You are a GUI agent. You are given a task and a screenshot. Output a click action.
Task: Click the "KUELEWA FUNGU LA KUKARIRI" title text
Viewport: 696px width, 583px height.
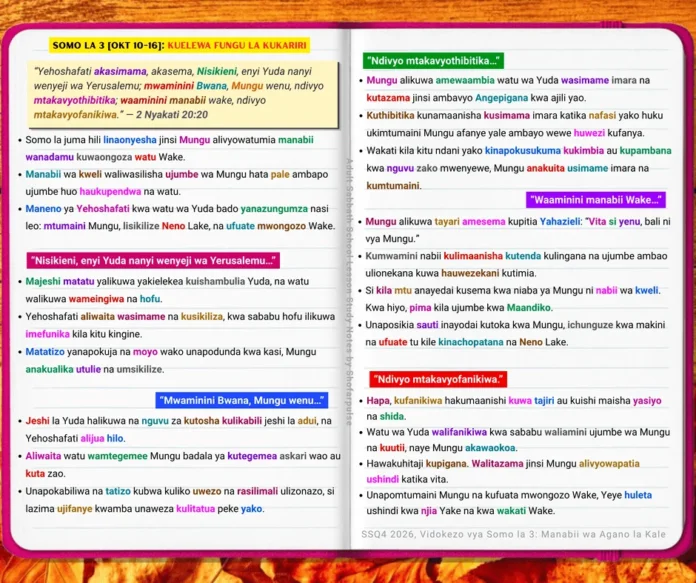[x=237, y=45]
